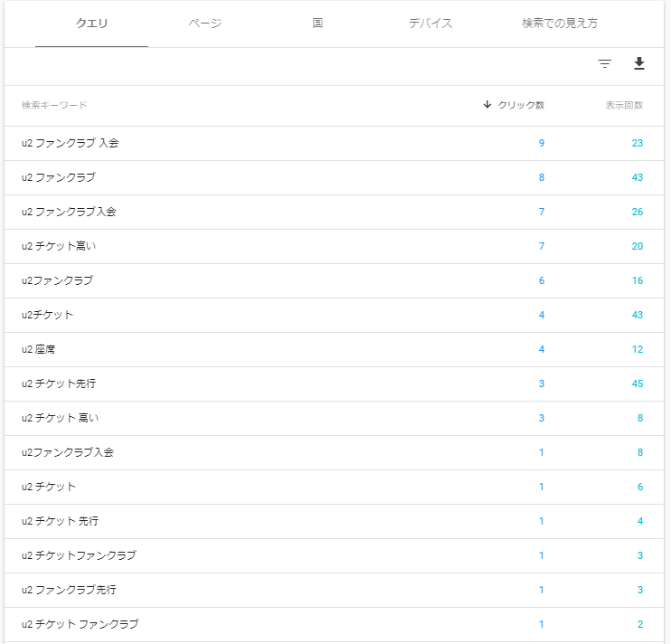Viewport: 671px width, 644px height.
Task: Click the 9 clicks value
Action: point(542,143)
